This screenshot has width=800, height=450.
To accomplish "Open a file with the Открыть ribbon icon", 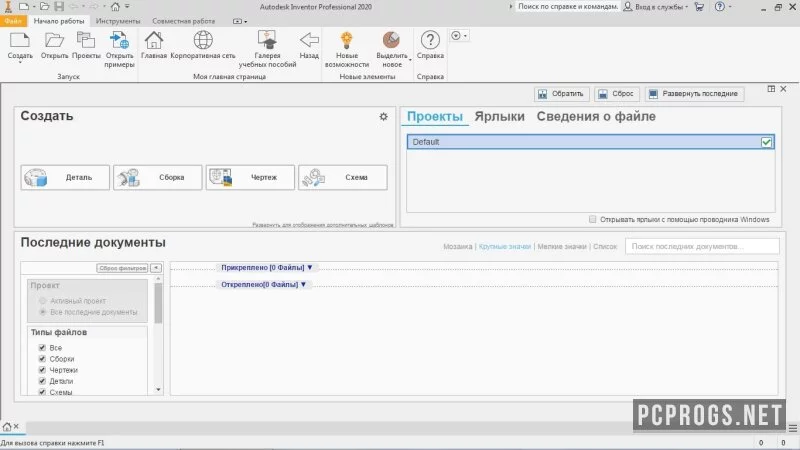I will [54, 40].
